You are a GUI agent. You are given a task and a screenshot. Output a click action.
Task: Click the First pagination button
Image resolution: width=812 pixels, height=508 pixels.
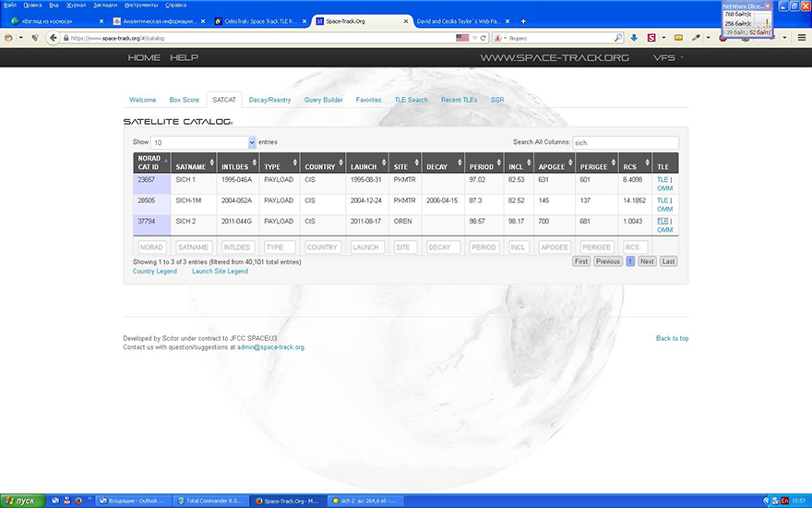tap(581, 261)
